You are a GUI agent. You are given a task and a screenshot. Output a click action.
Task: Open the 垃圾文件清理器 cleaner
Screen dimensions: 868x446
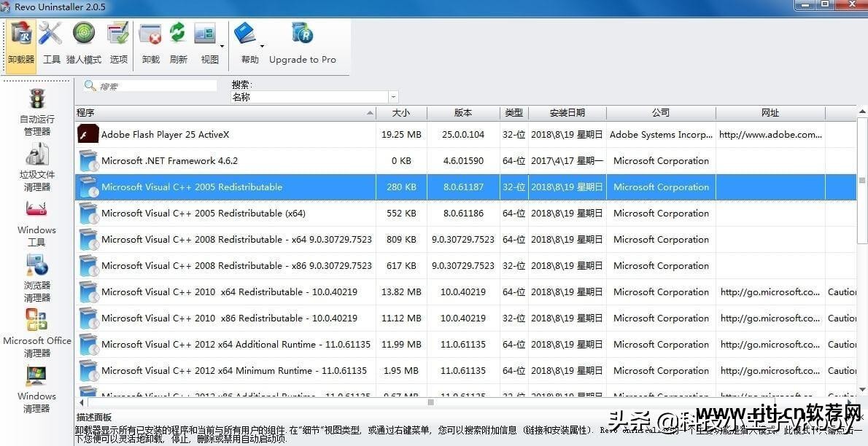[x=36, y=165]
